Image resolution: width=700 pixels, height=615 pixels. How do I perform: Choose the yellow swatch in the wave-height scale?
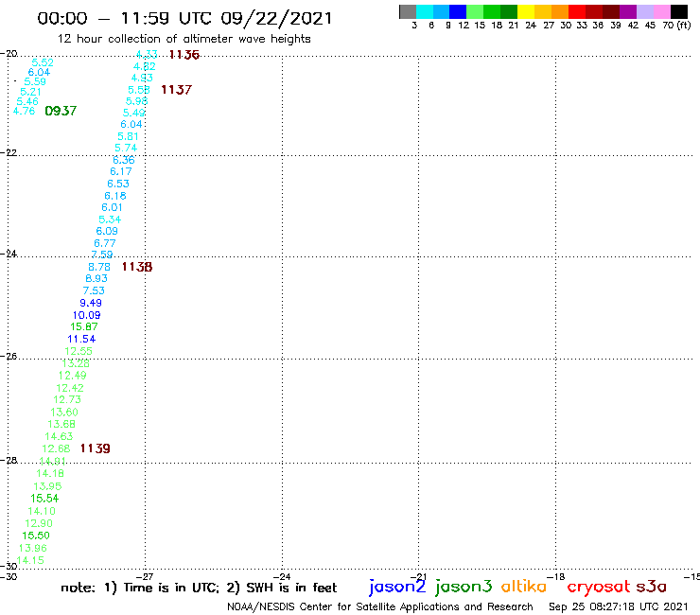[x=526, y=11]
